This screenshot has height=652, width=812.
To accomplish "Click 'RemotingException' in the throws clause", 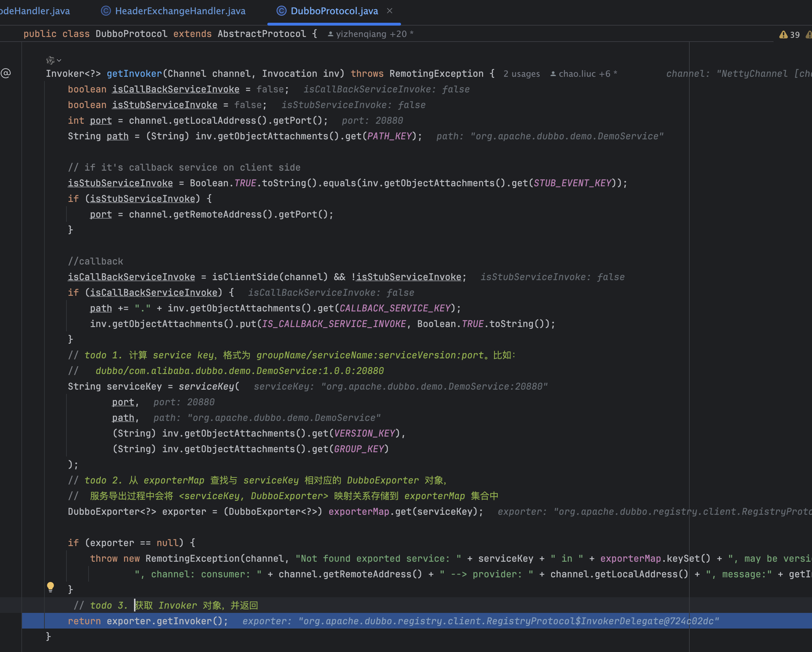I will click(x=436, y=74).
